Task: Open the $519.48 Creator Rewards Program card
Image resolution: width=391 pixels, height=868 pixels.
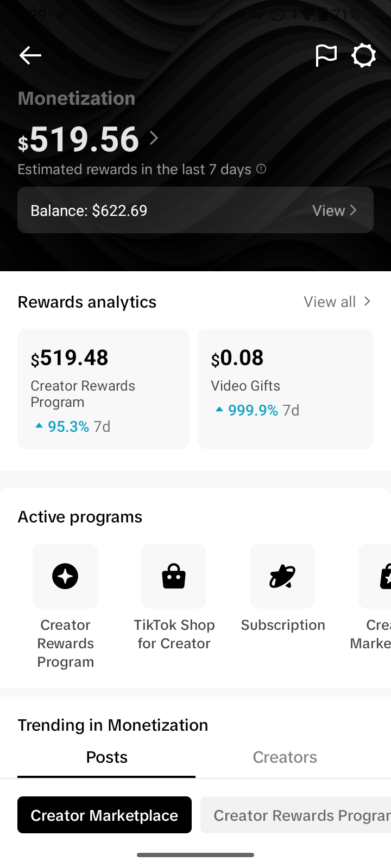Action: tap(103, 388)
